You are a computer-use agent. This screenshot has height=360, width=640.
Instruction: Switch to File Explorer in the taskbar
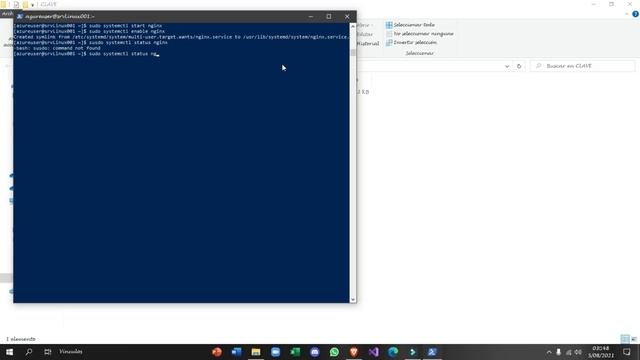point(256,352)
